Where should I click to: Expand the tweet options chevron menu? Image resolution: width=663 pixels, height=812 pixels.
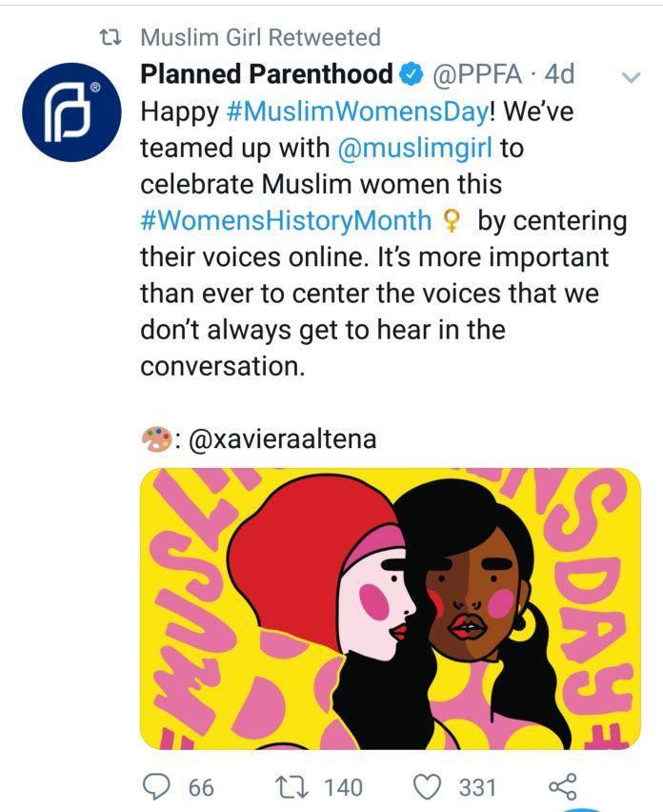[x=631, y=78]
